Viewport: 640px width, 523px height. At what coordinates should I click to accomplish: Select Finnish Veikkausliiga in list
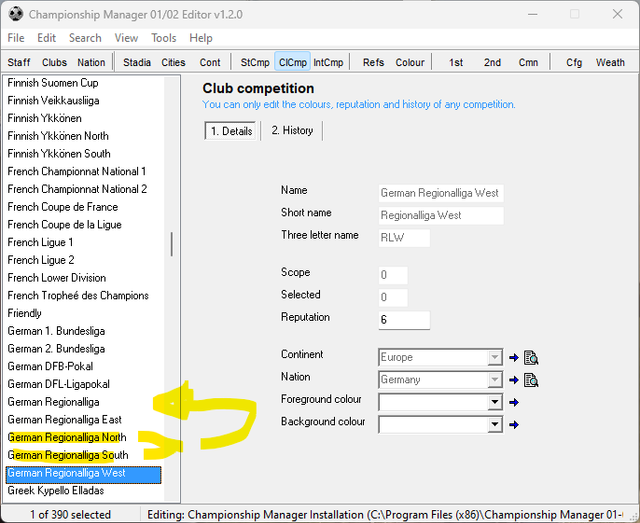point(53,100)
